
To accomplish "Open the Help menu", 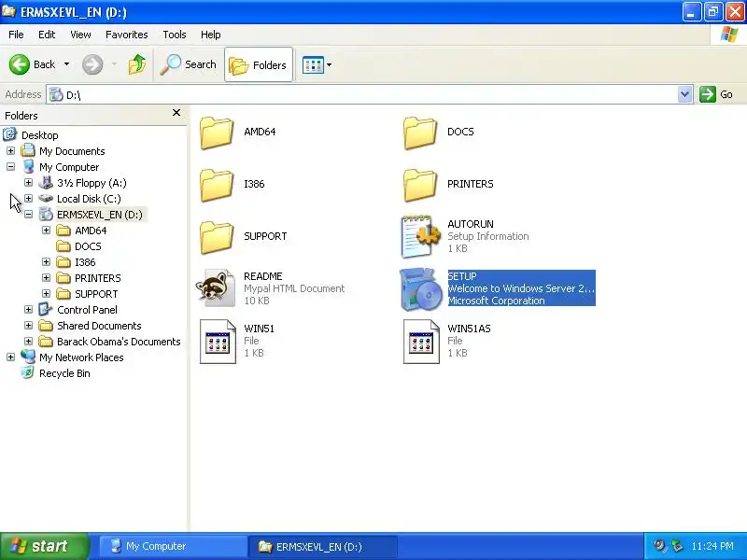I will tap(211, 35).
